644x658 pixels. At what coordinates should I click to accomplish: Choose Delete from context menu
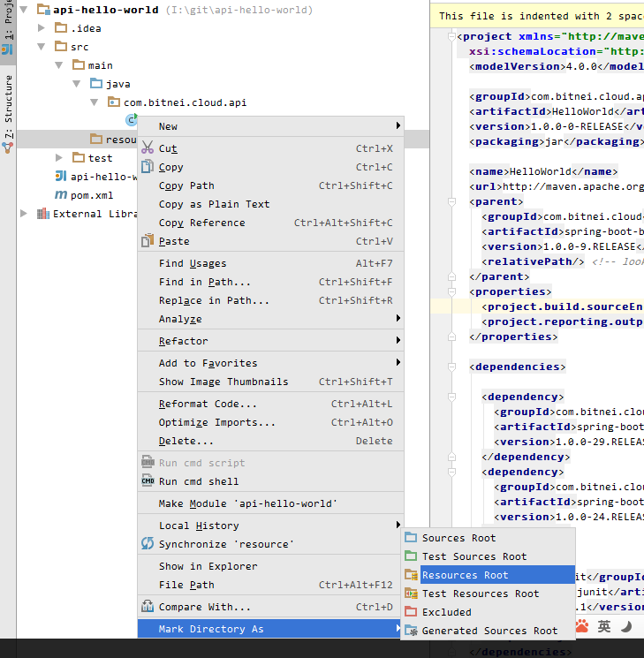[x=271, y=441]
